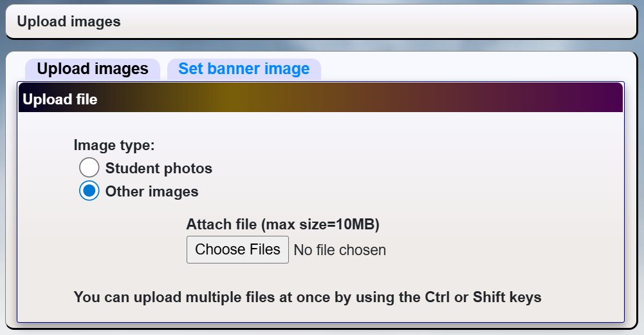Click the "Image type:" label
Viewport: 644px width, 335px height.
[114, 146]
